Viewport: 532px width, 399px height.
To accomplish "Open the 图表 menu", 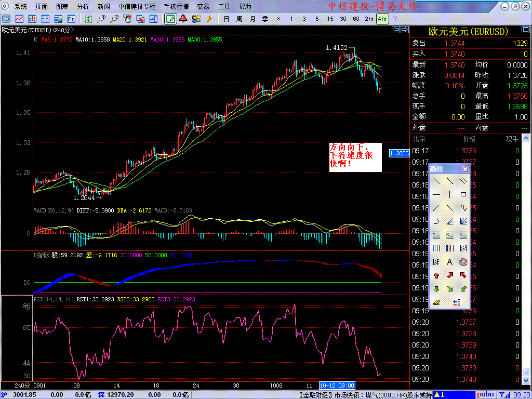I will (x=62, y=6).
